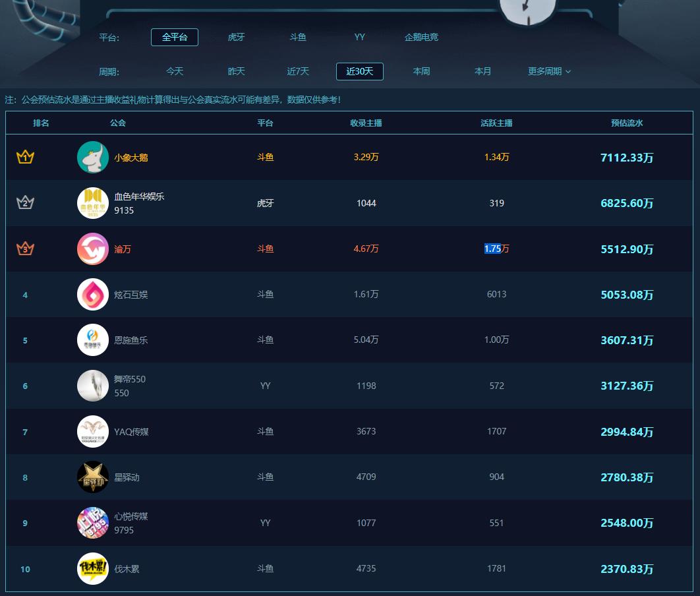Select the 昨天 period

pyautogui.click(x=236, y=71)
